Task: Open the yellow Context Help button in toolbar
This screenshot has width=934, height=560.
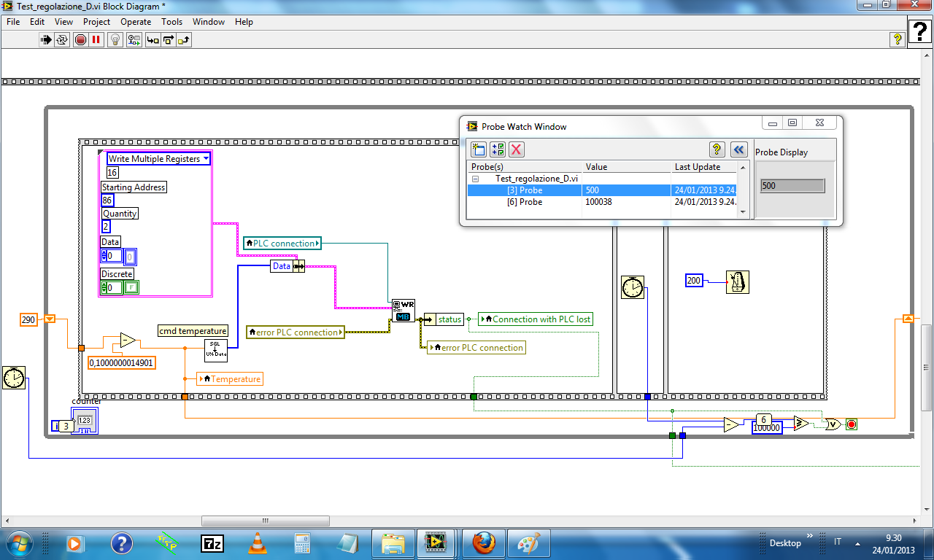Action: coord(898,39)
